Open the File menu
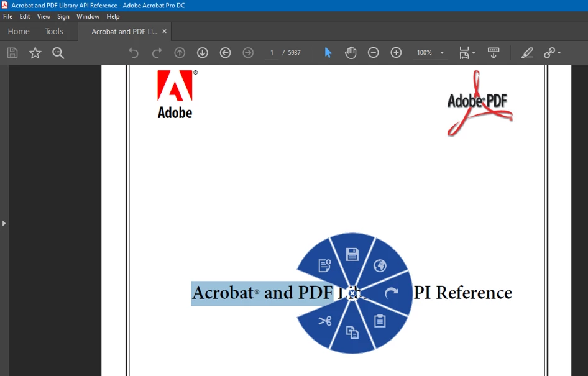 pos(8,17)
